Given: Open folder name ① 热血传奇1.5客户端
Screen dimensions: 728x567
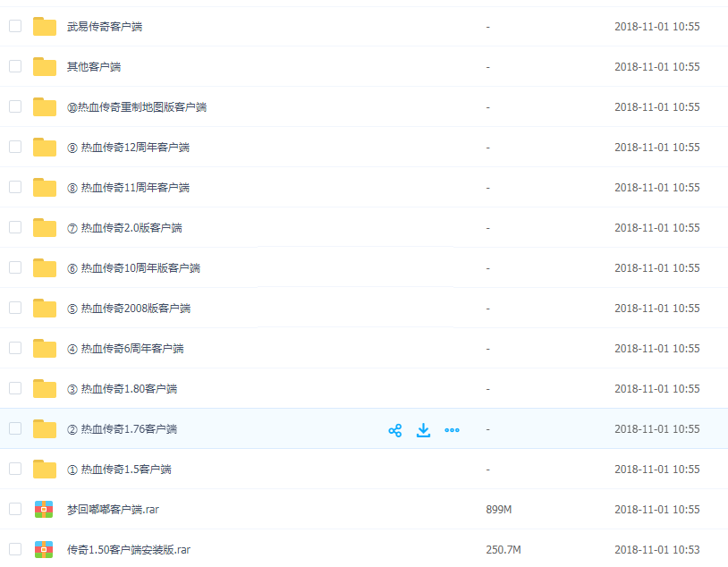Looking at the screenshot, I should coord(119,470).
